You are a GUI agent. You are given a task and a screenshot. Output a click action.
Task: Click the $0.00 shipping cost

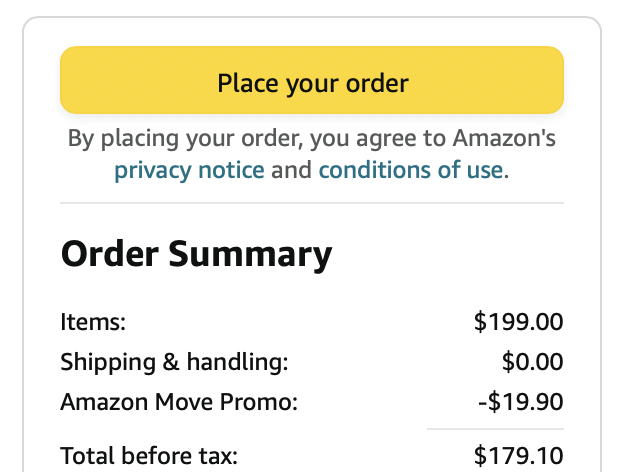click(x=532, y=362)
